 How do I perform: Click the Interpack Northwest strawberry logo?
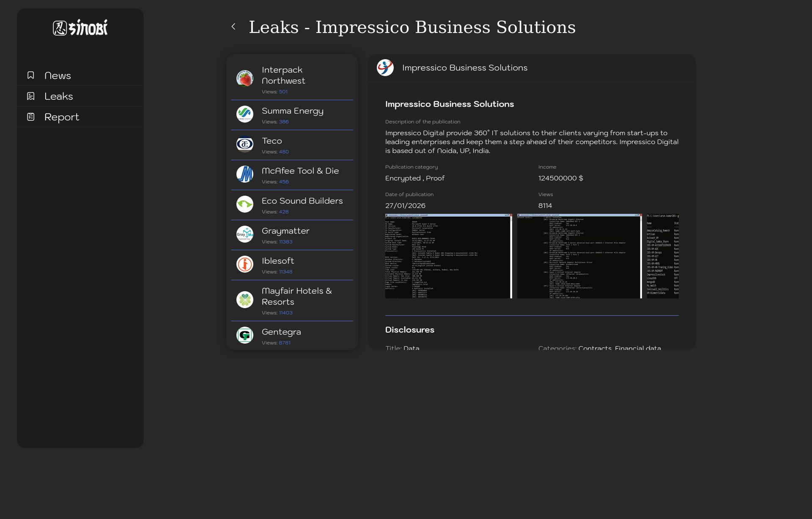tap(245, 79)
